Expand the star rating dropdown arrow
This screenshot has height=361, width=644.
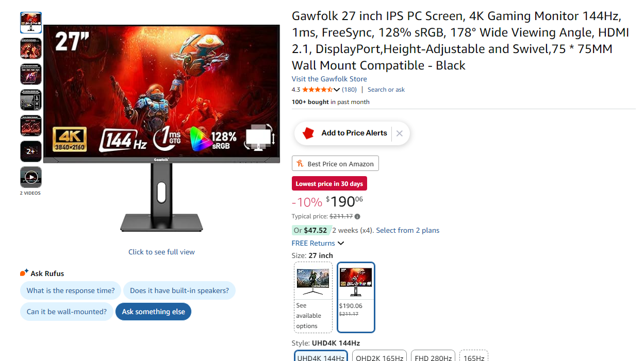pos(337,90)
